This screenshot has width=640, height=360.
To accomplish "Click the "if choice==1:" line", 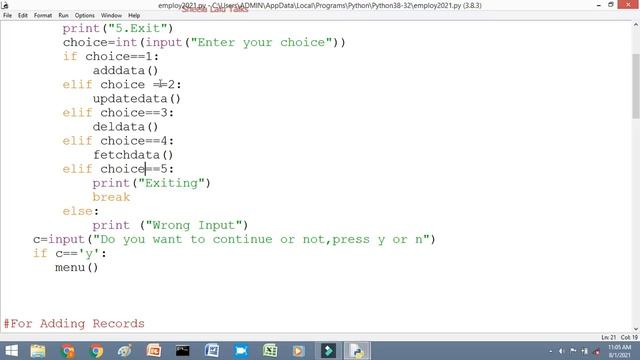I will coord(111,56).
